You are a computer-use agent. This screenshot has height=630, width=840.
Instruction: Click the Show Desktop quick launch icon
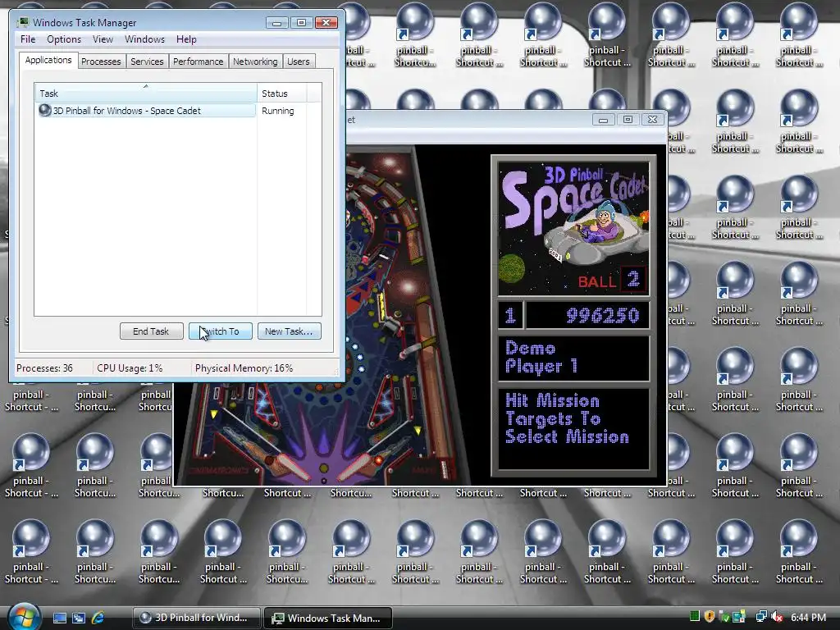coord(59,619)
